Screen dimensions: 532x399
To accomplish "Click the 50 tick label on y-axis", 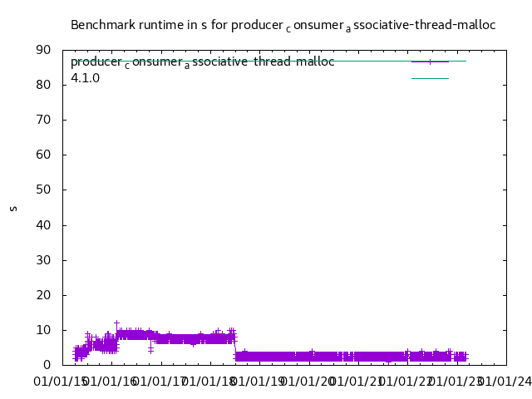I will 43,190.
